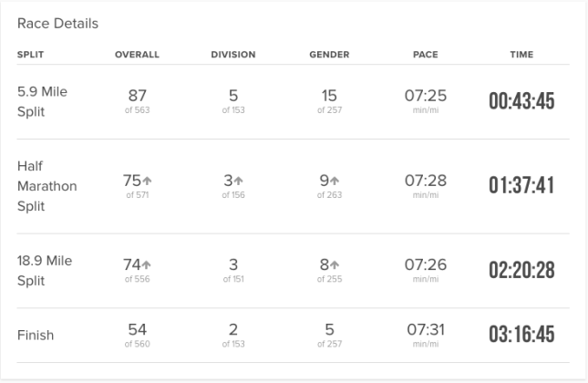
Task: Click the up arrow beside gender rank 9
Action: (x=335, y=181)
